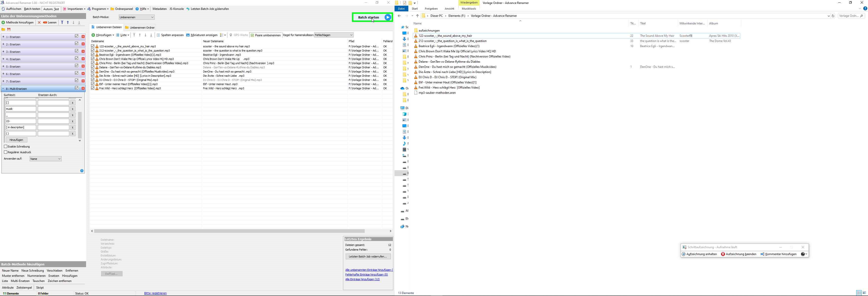Click horizontal scrollbar of file list
The image size is (868, 296).
(229, 231)
